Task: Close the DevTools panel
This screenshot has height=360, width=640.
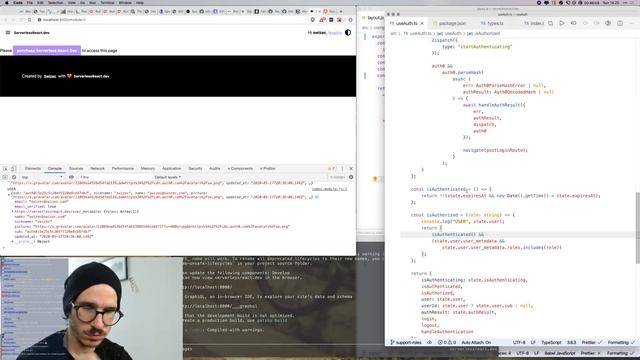Action: (x=351, y=169)
